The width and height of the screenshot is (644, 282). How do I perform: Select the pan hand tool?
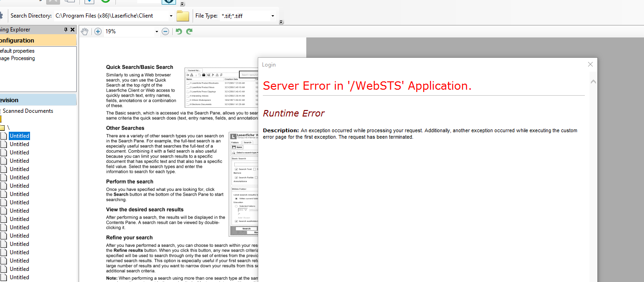pos(84,31)
